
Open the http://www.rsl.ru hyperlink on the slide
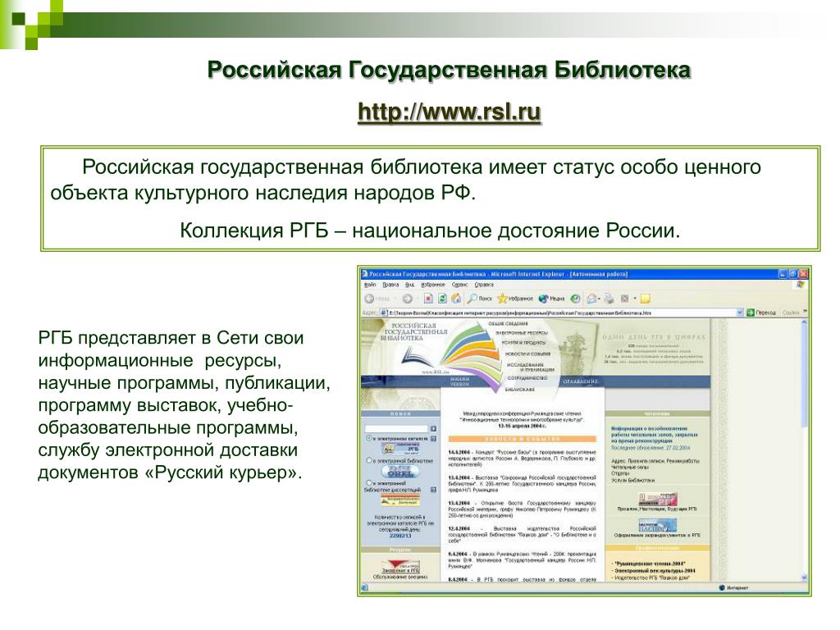tap(449, 112)
